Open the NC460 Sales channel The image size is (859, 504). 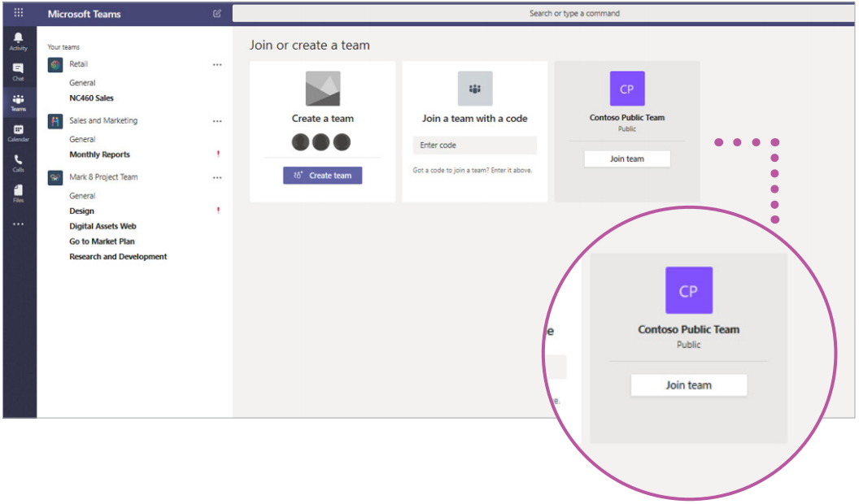[x=91, y=98]
